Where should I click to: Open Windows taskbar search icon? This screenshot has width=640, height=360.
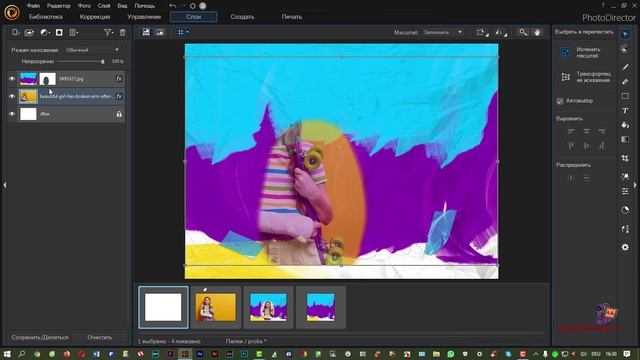point(22,354)
